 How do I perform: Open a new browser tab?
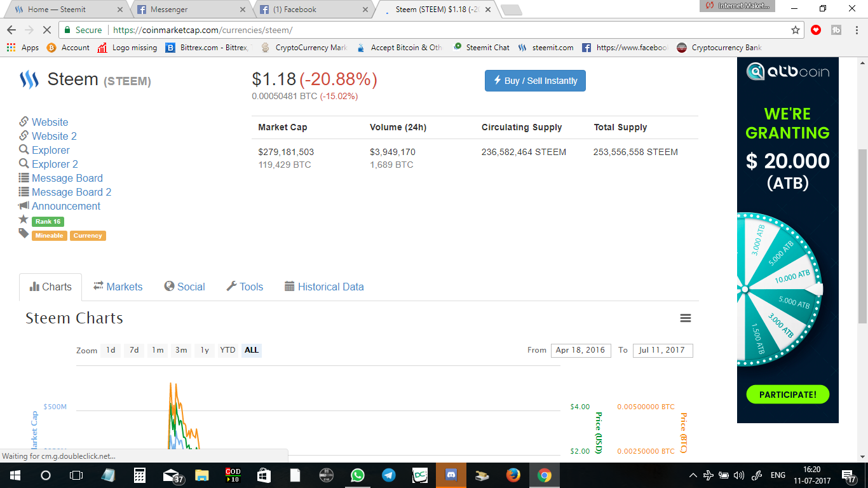tap(511, 10)
